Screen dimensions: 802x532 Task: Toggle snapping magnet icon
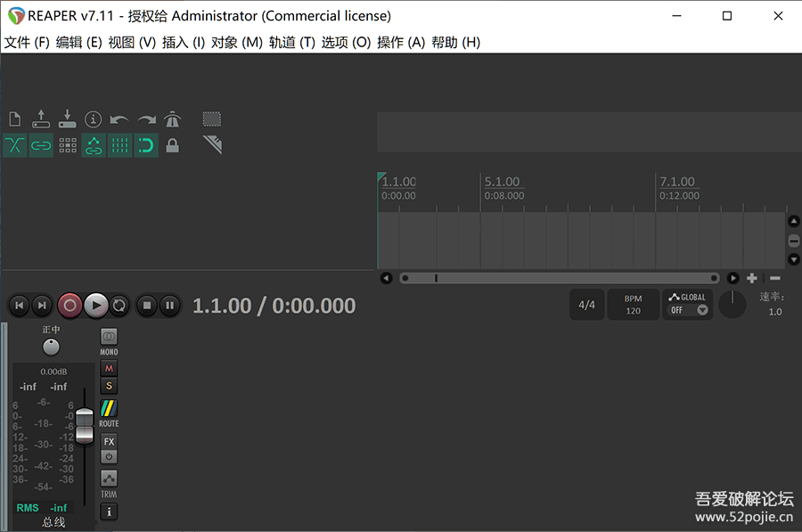point(146,146)
